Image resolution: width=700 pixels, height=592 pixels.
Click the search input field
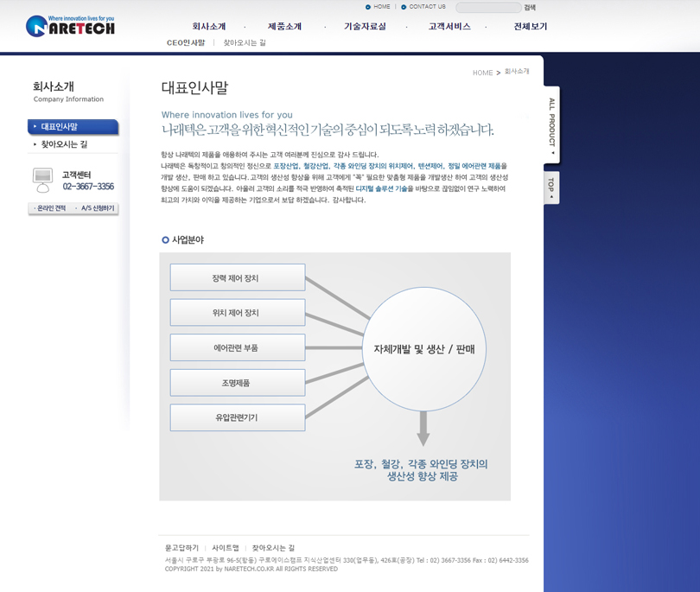tap(487, 8)
